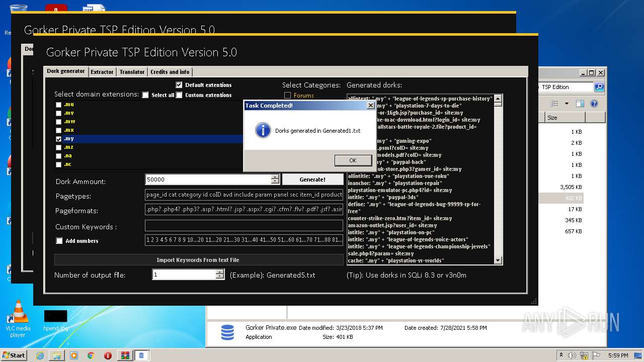Click the Explorer change view icon
The height and width of the screenshot is (362, 644).
click(x=554, y=104)
